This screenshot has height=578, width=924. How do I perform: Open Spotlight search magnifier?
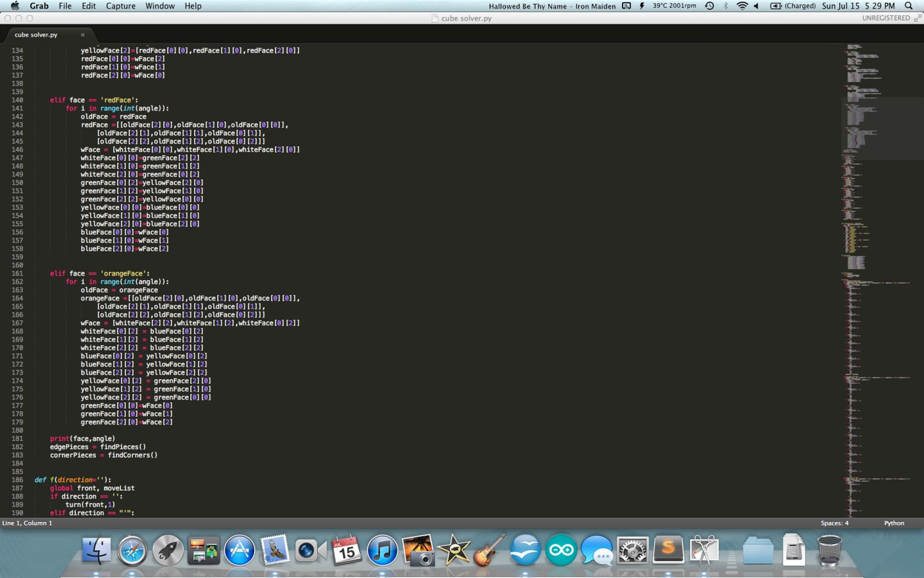tap(908, 6)
